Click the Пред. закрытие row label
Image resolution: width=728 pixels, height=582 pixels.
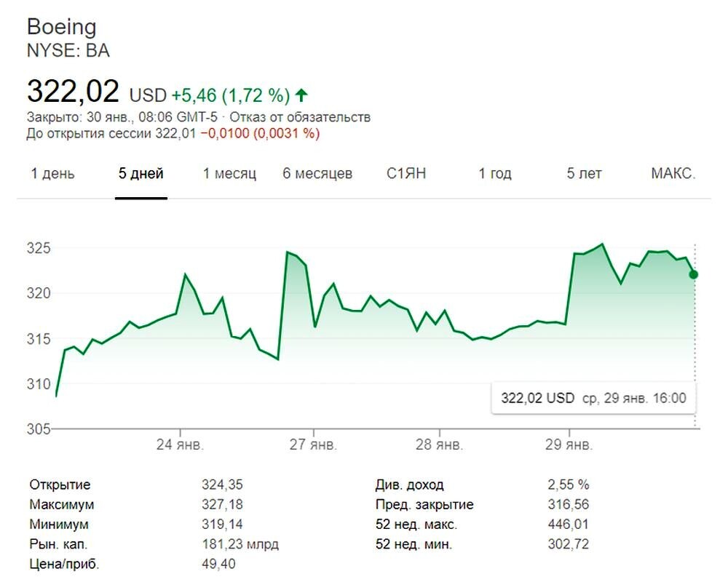[424, 504]
